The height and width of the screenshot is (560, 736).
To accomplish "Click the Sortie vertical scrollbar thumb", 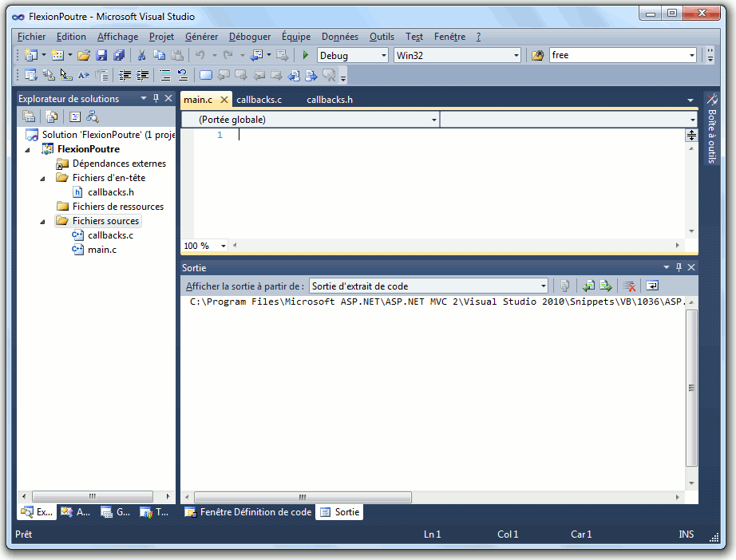I will 691,388.
